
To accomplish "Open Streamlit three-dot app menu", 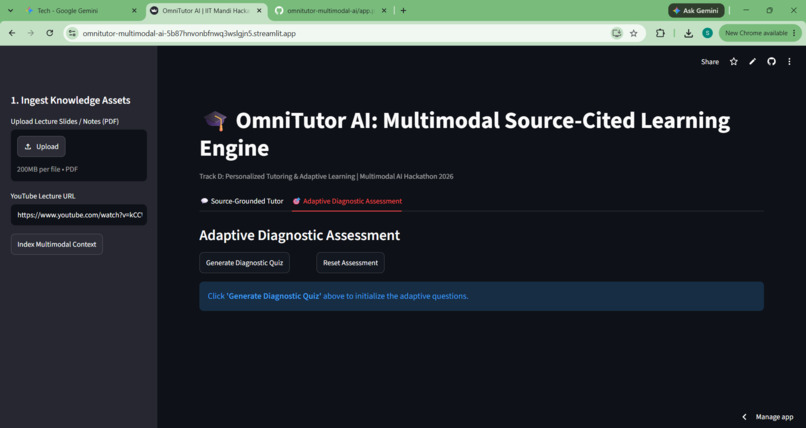I will pyautogui.click(x=790, y=62).
